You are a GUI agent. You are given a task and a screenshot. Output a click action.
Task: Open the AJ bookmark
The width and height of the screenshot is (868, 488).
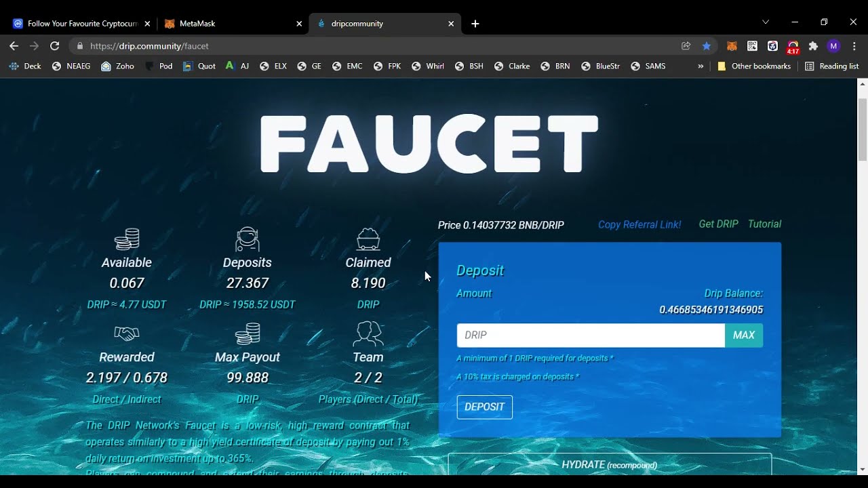click(x=237, y=66)
